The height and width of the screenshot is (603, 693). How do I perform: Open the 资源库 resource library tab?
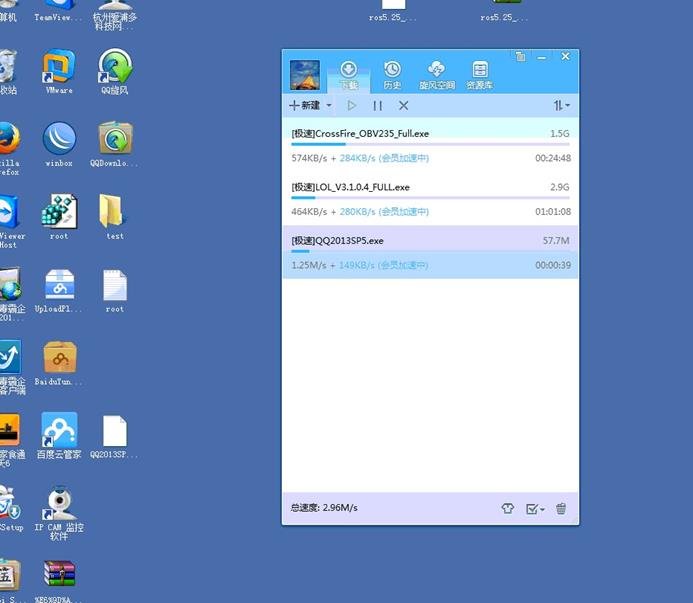(x=480, y=75)
